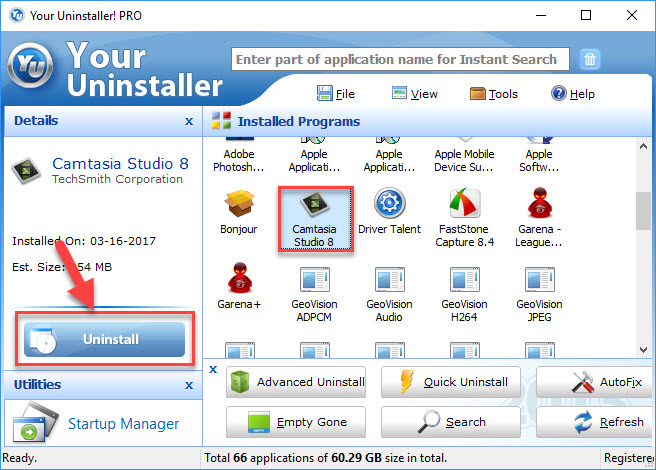Select the Bonjour program icon

coord(239,204)
